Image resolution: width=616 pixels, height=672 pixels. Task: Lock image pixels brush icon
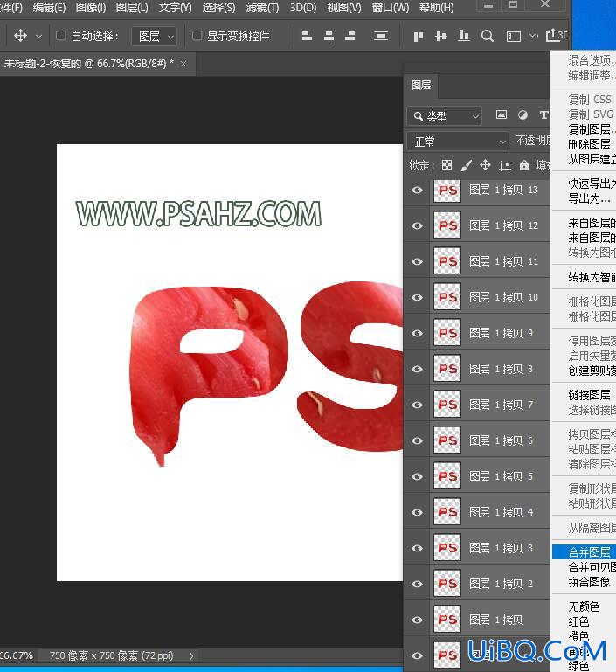466,165
